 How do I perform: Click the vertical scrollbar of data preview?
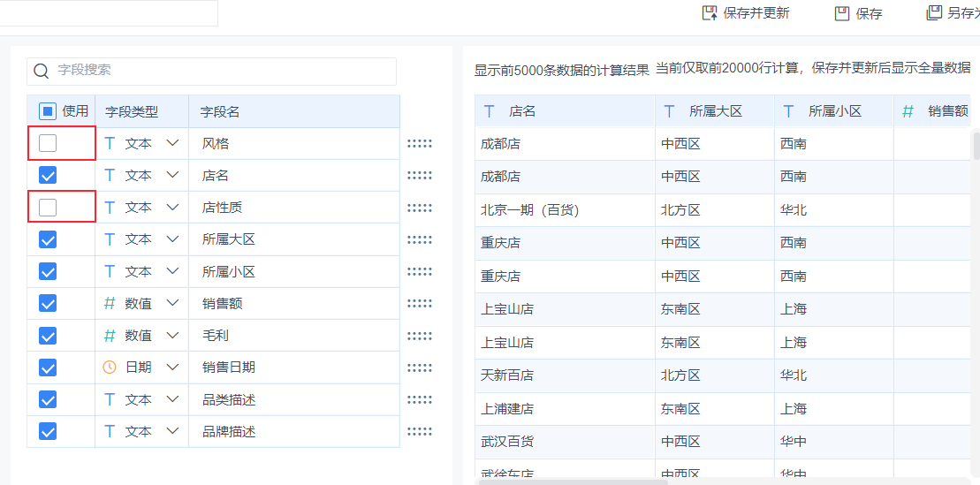click(x=976, y=145)
